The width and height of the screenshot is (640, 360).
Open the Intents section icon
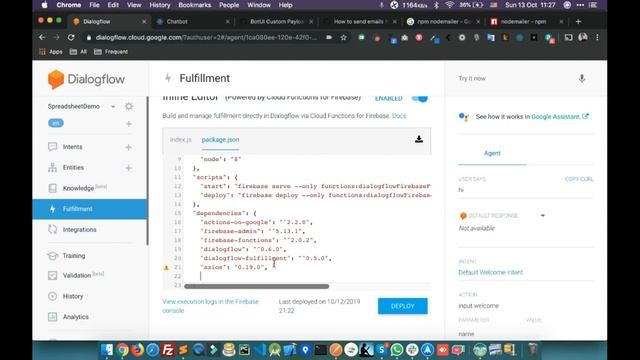tap(53, 147)
